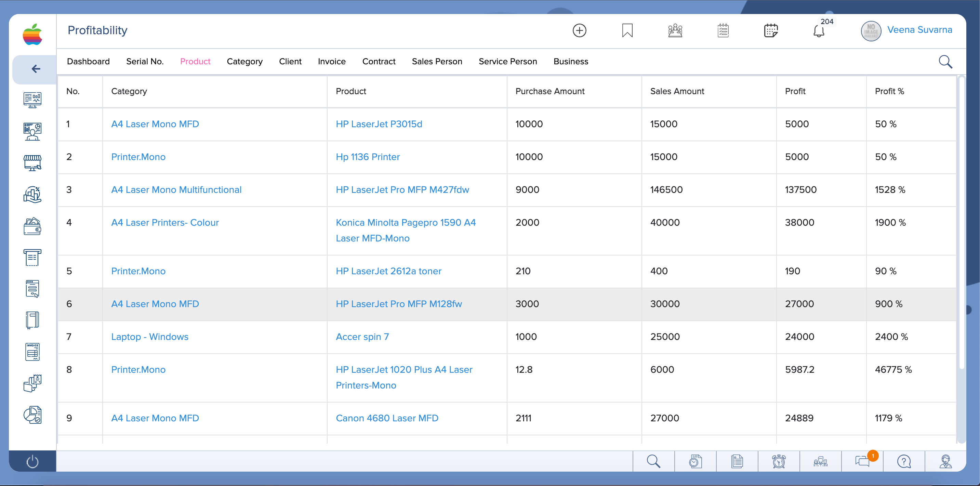Screen dimensions: 980x486
Task: Open HP LaserJet Pro MFP M128fw link
Action: coord(399,304)
